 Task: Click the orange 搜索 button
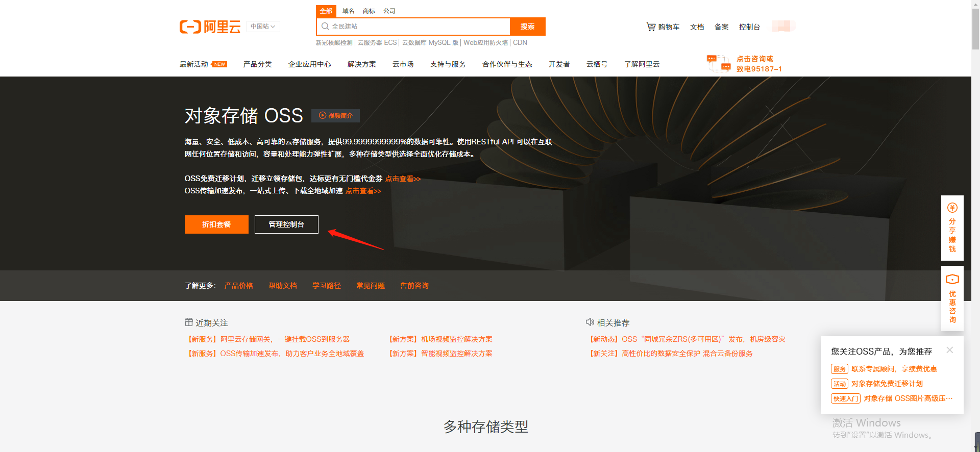pos(527,27)
